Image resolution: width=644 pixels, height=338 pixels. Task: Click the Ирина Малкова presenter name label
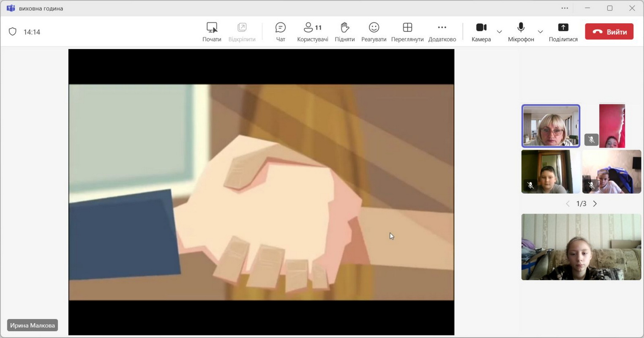[x=33, y=325]
